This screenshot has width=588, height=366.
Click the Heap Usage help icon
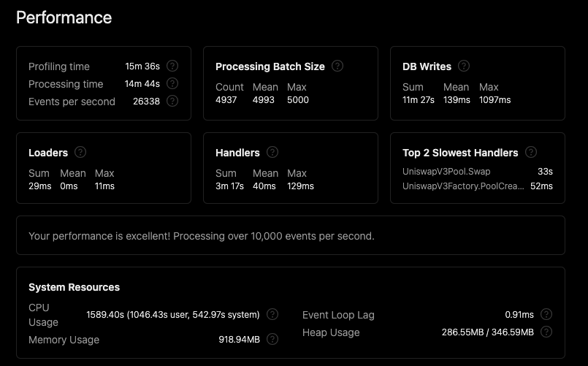(x=546, y=332)
